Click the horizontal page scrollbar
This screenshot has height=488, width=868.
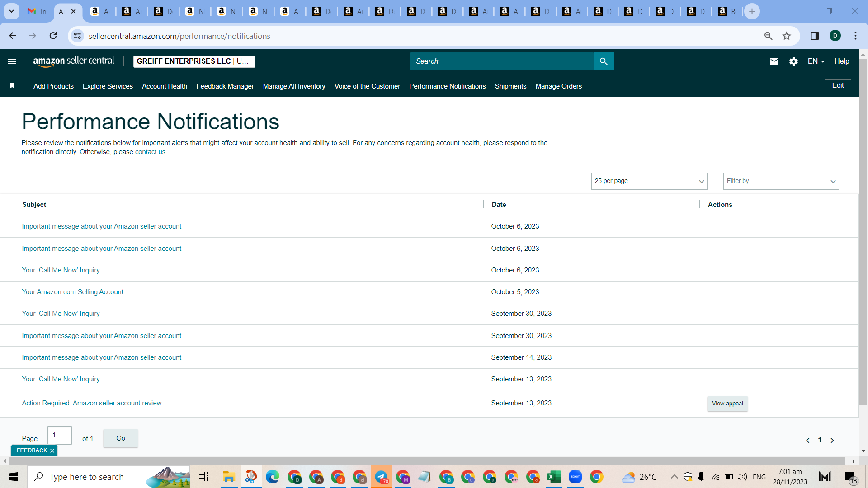point(427,461)
